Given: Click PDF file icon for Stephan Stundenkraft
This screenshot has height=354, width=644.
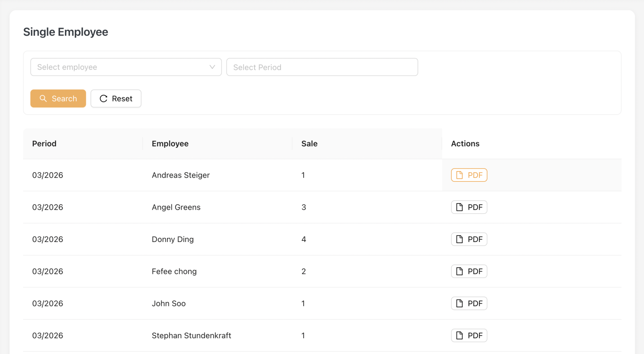Looking at the screenshot, I should tap(459, 336).
